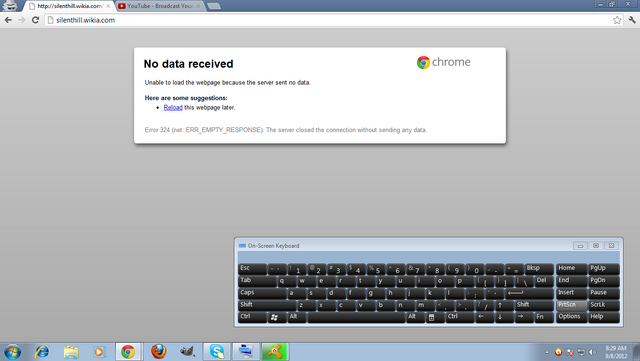
Task: Click the PgDn key on the On-Screen Keyboard
Action: pos(604,281)
